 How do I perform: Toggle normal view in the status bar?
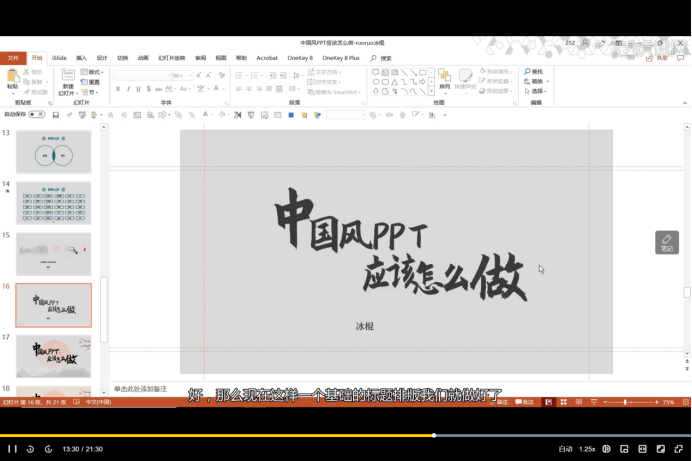[x=549, y=402]
